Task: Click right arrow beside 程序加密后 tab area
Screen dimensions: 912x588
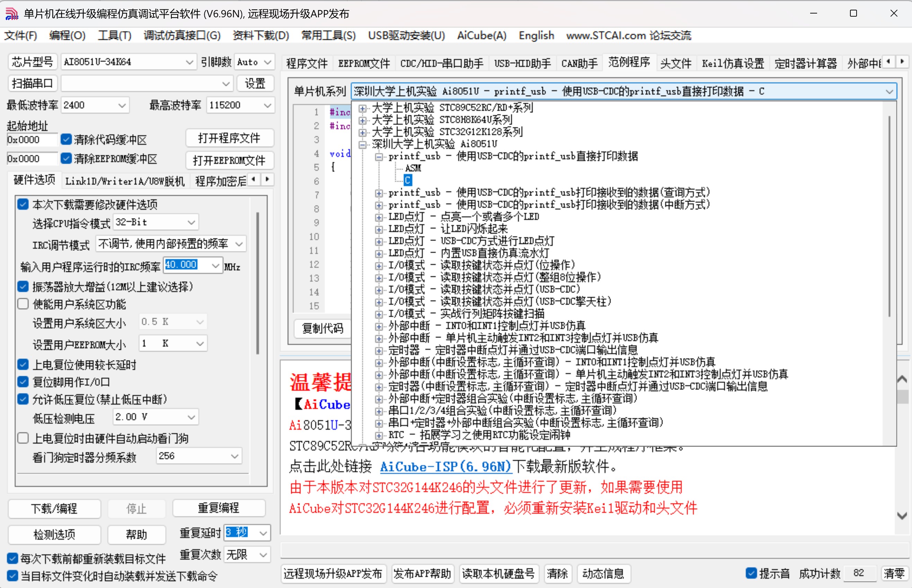Action: [267, 179]
